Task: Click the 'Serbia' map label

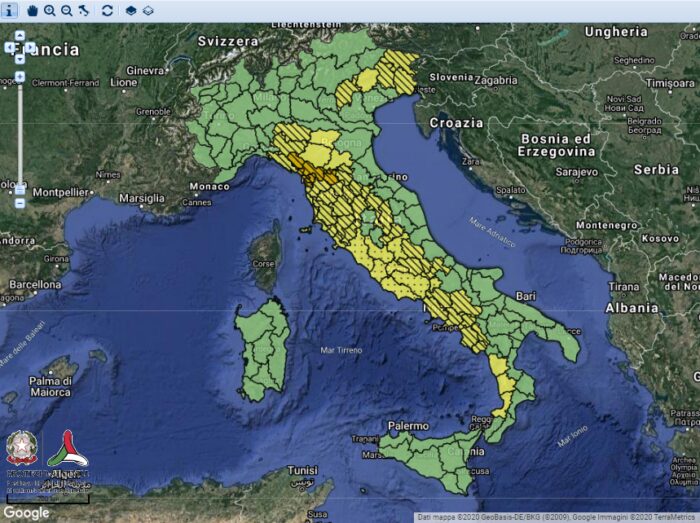Action: pyautogui.click(x=656, y=170)
